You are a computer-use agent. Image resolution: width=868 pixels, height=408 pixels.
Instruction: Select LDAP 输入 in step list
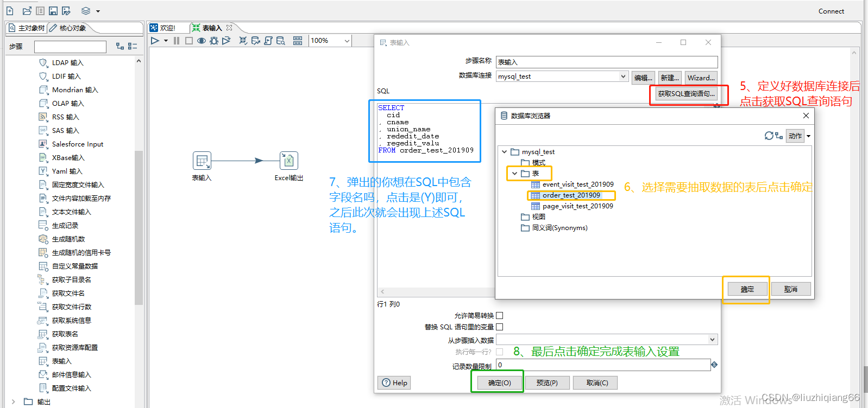point(67,63)
